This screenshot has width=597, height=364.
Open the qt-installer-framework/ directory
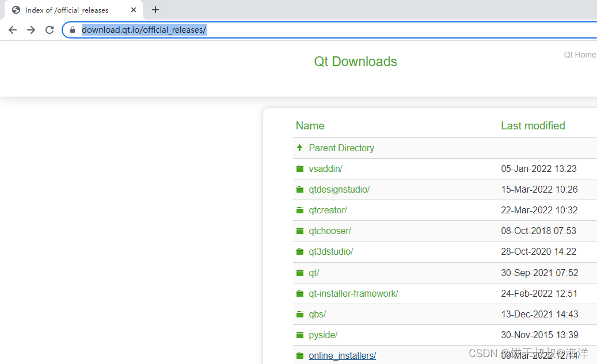pos(353,293)
